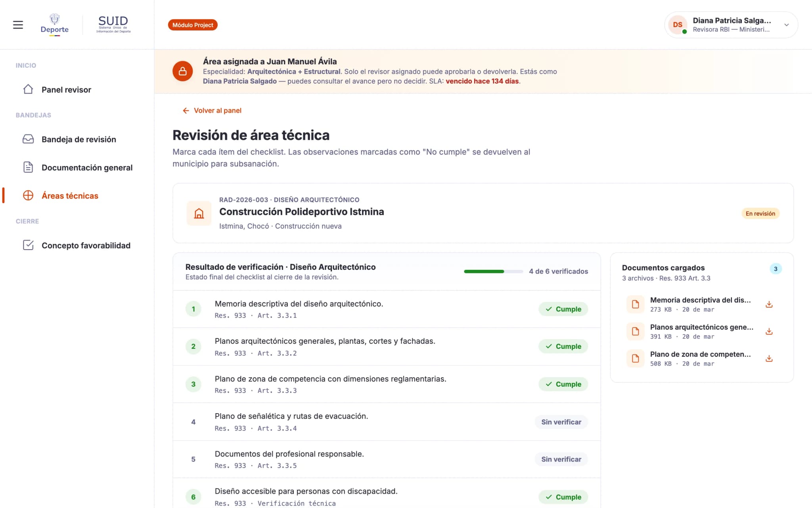
Task: Click the Polideportivo building icon
Action: tap(199, 213)
